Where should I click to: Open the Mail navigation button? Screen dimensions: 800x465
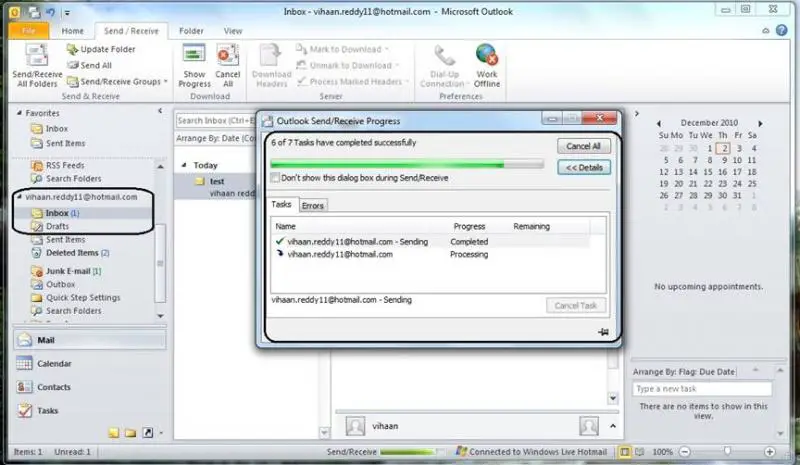coord(90,340)
